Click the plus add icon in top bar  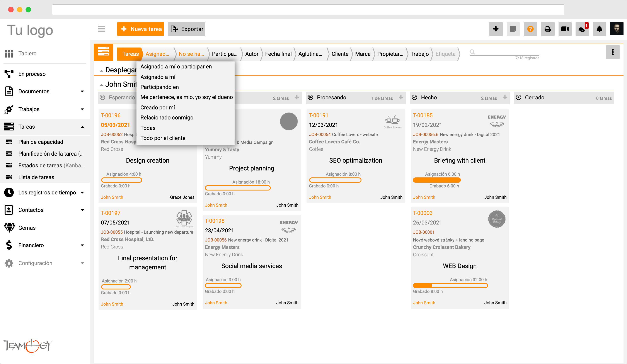click(x=496, y=29)
